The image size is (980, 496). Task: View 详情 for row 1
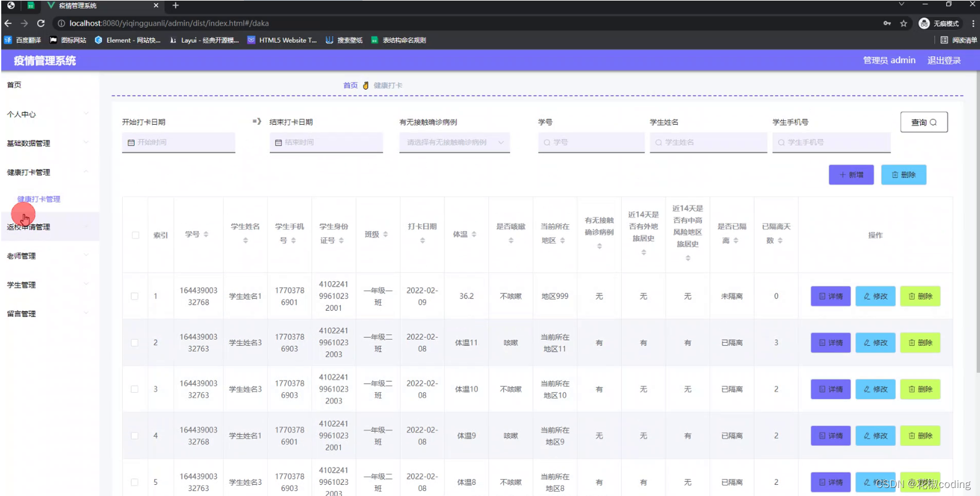pos(831,296)
